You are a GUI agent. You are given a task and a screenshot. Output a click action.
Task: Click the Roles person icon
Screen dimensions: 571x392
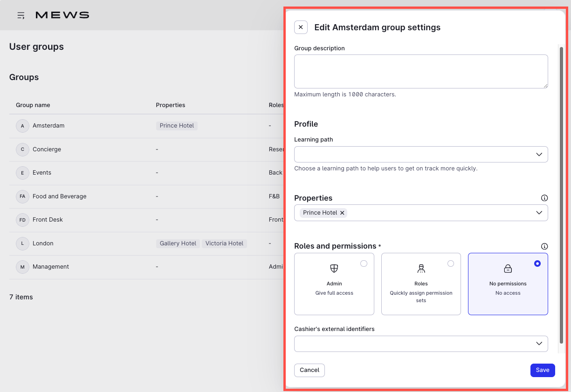click(421, 269)
